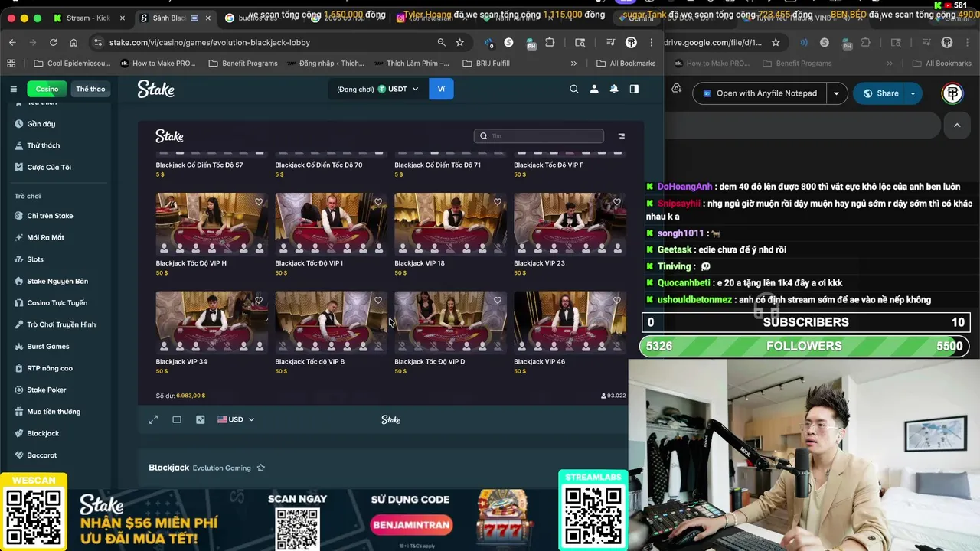Click the Tìm lobby search field
The width and height of the screenshot is (980, 551).
pyautogui.click(x=539, y=136)
